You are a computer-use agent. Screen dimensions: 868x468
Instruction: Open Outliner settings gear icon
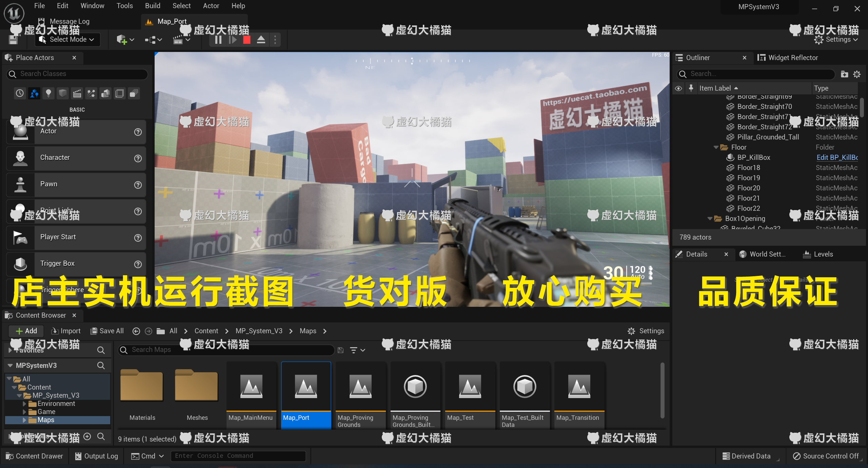(857, 74)
